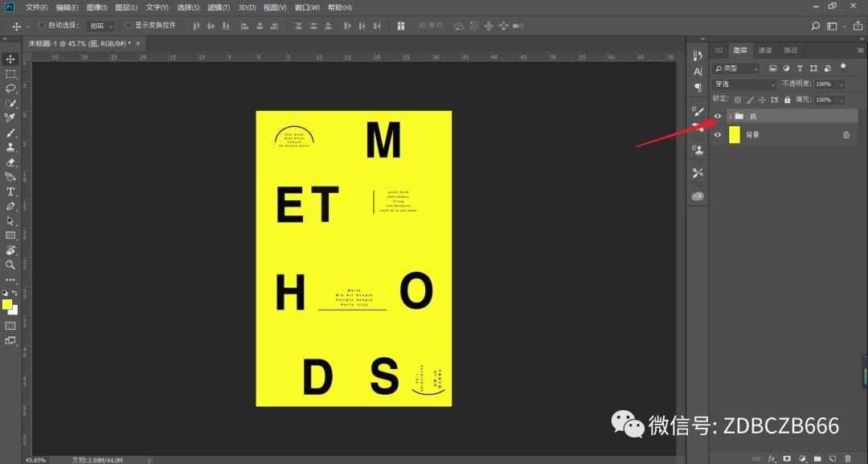Open the Paragraph panel icon
Image resolution: width=868 pixels, height=464 pixels.
(698, 88)
